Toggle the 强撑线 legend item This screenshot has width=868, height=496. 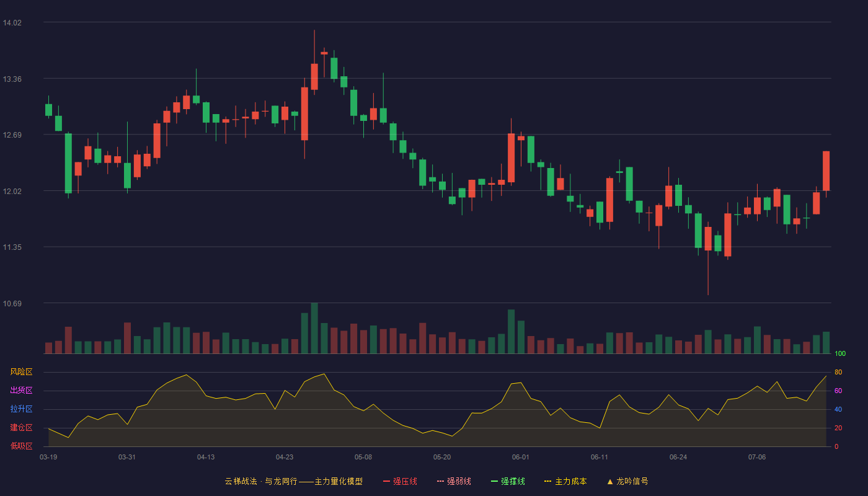pyautogui.click(x=508, y=481)
